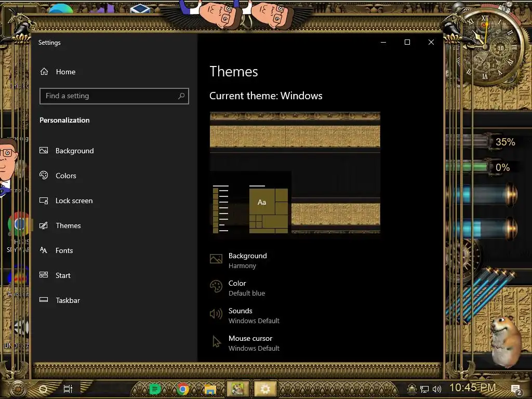Click the Settings gear taskbar button

[x=265, y=389]
